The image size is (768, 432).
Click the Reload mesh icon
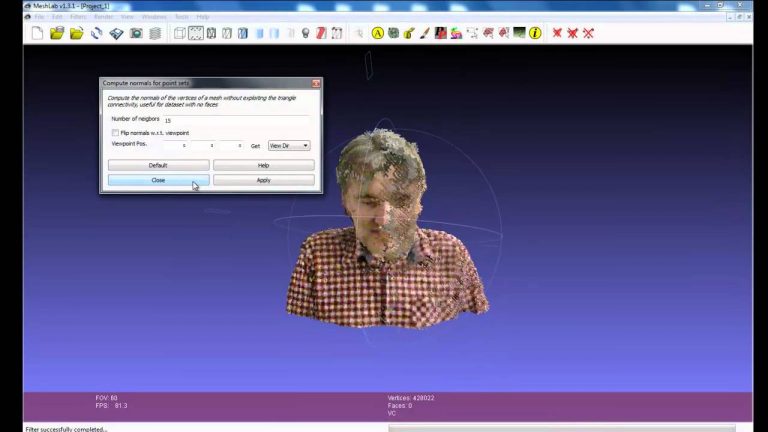click(97, 33)
